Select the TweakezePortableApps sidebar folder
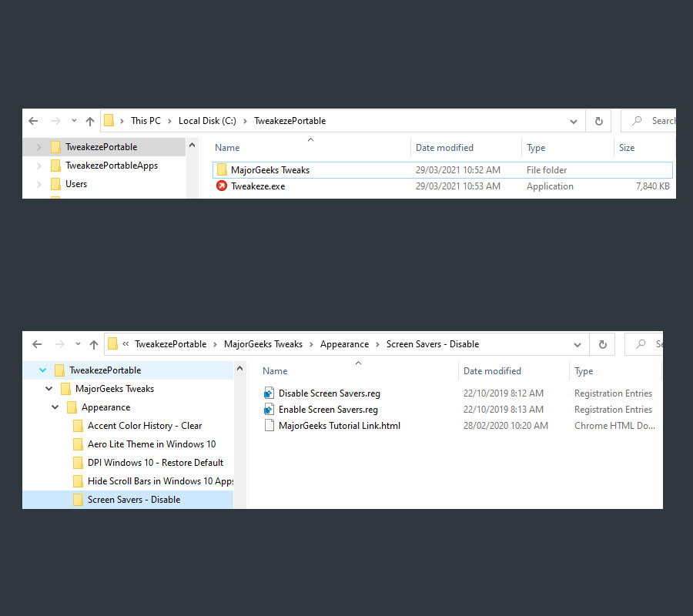This screenshot has height=616, width=693. point(112,165)
